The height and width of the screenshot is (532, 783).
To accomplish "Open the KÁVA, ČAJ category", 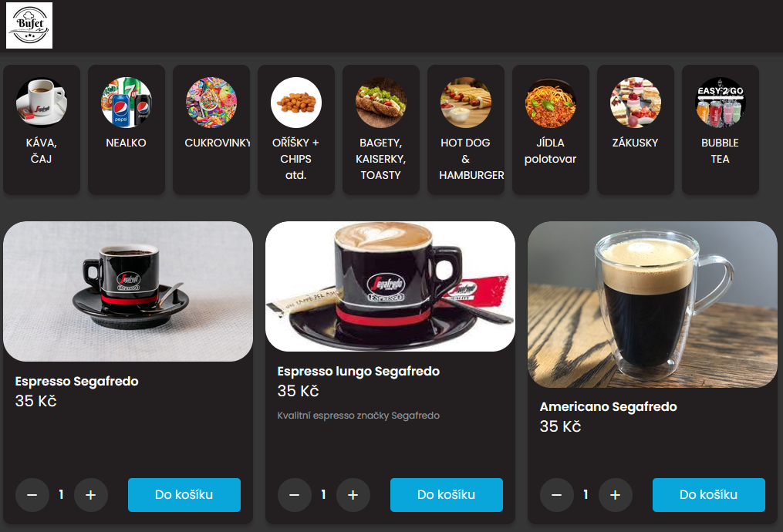I will tap(42, 130).
